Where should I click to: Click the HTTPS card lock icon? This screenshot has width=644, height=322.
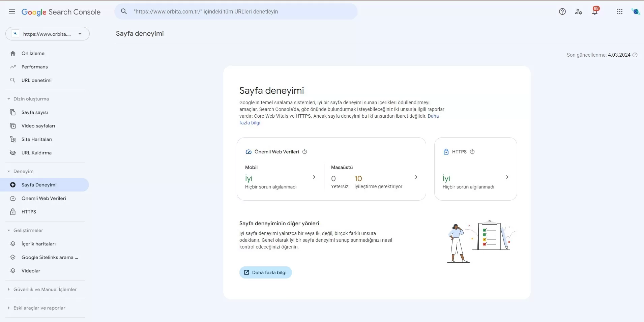click(446, 152)
